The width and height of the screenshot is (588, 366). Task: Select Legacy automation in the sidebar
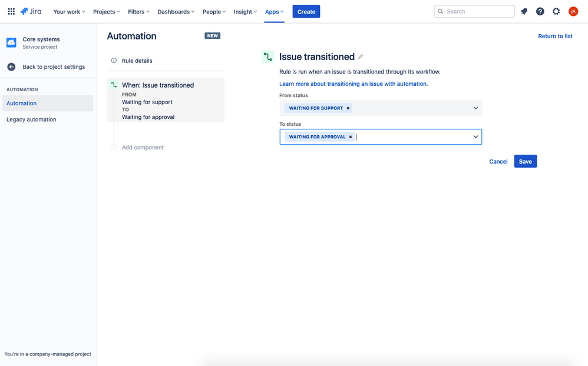point(48,119)
